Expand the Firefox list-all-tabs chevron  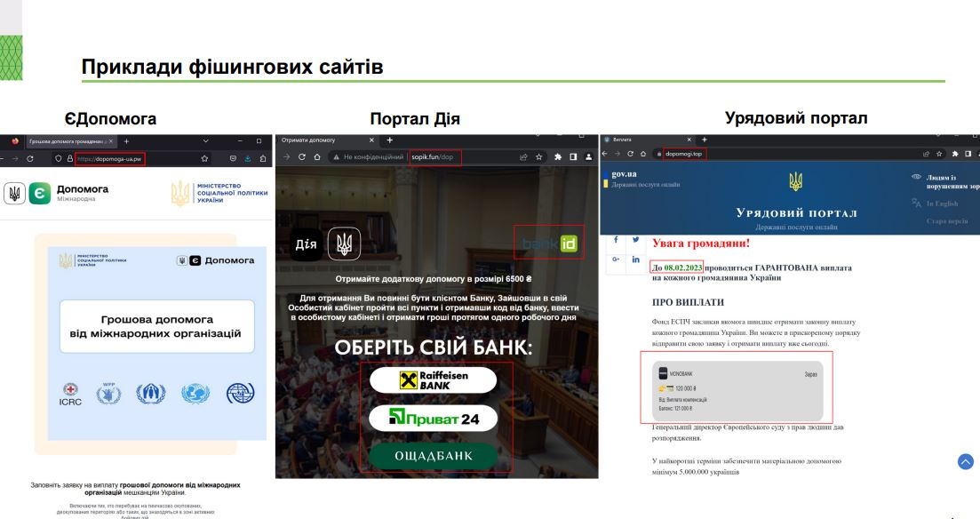205,141
